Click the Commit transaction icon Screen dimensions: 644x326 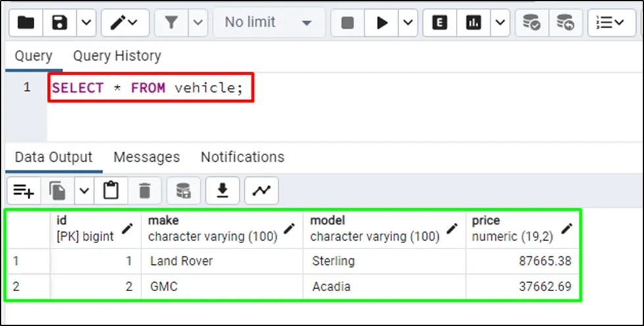click(532, 23)
